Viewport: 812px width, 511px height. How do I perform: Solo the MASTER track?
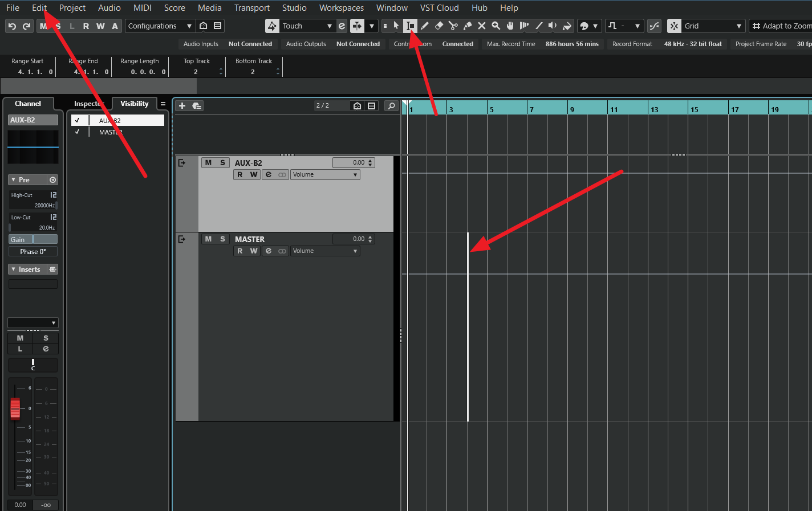[x=223, y=239]
